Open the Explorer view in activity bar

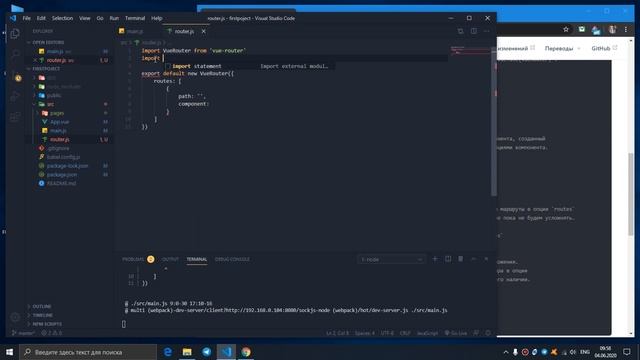pos(15,33)
